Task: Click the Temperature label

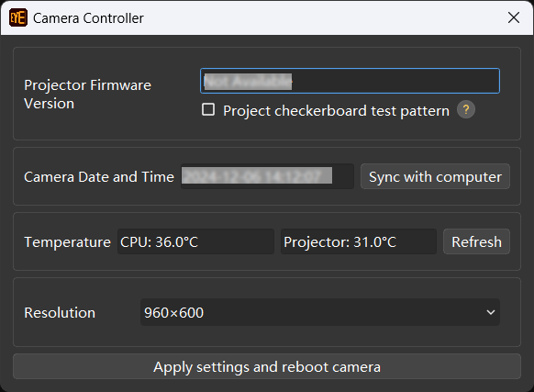Action: (x=67, y=242)
